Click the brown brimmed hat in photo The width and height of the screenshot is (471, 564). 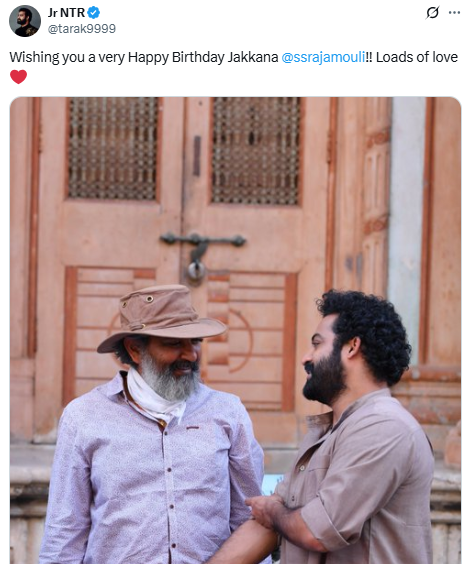click(x=162, y=318)
